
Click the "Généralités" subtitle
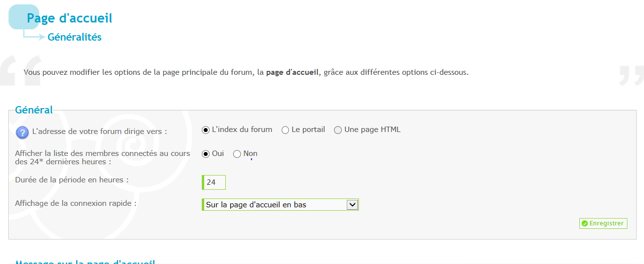pos(74,37)
